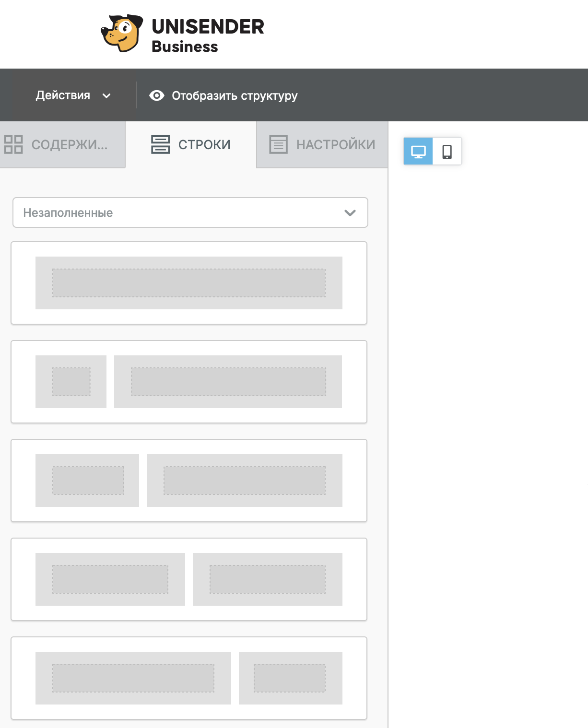
Task: Click the UNISENDER Business logo text
Action: [208, 35]
